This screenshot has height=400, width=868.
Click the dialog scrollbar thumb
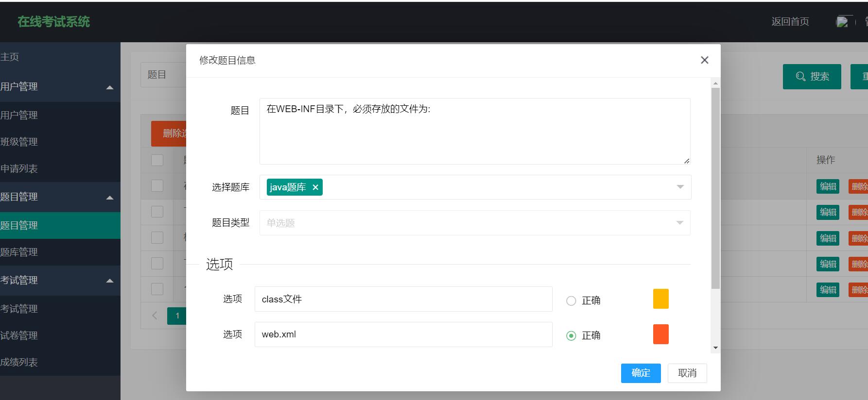point(715,188)
